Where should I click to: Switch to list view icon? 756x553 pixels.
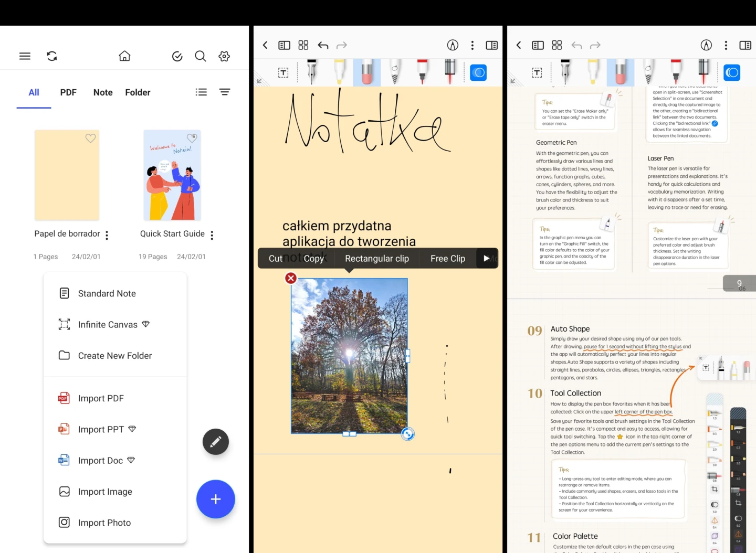[201, 92]
